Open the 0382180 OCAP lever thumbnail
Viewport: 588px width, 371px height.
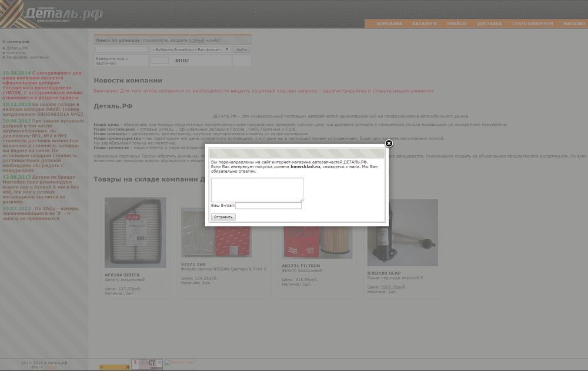403,233
